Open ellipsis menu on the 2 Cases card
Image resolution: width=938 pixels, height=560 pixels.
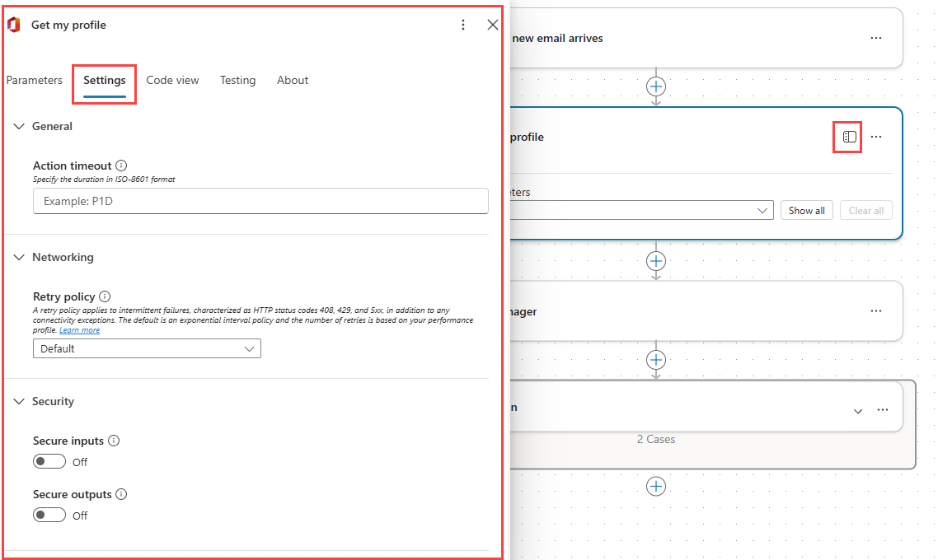883,410
